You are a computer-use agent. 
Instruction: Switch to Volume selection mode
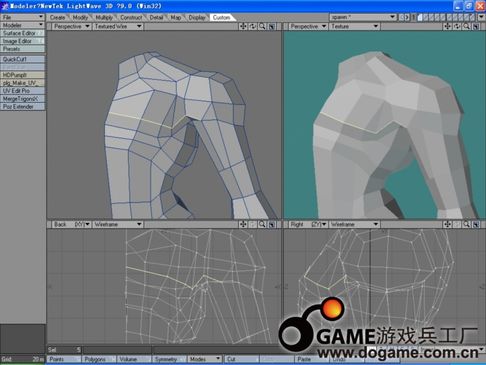tap(134, 359)
